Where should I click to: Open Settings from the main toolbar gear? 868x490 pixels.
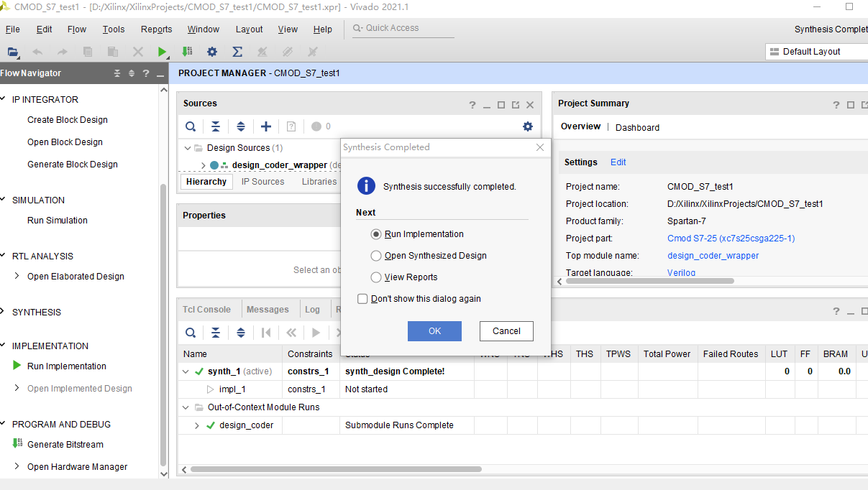(x=212, y=52)
